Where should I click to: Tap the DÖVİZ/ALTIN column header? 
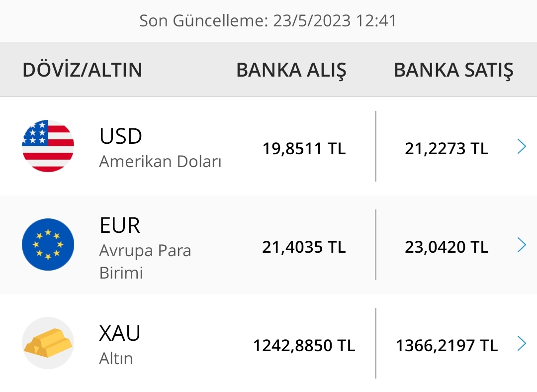tap(82, 70)
